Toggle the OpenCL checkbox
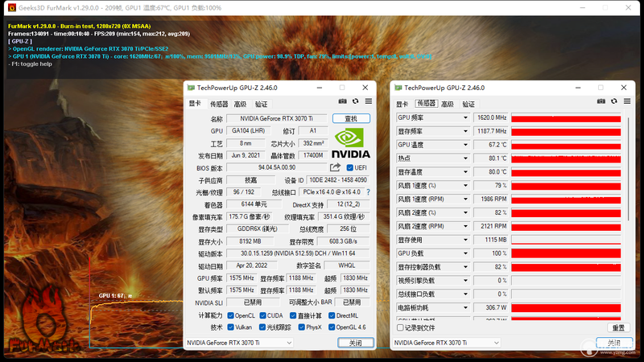The width and height of the screenshot is (644, 362). pos(231,315)
